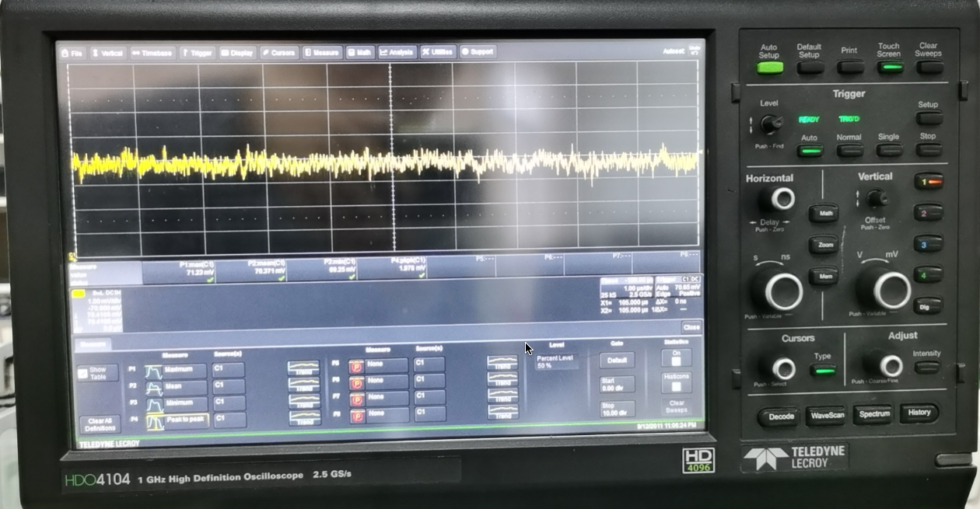Click the Gate Stop 10.00 div field
980x509 pixels.
pos(617,409)
